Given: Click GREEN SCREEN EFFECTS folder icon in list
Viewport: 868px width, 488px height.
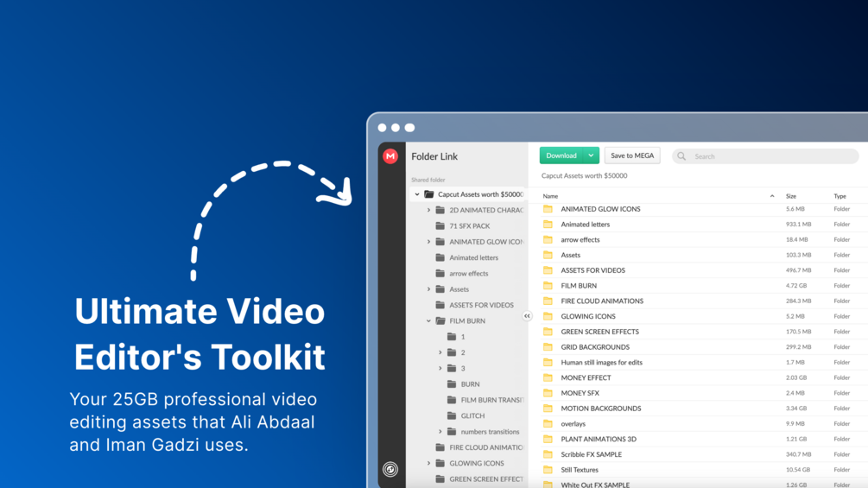Looking at the screenshot, I should 548,332.
